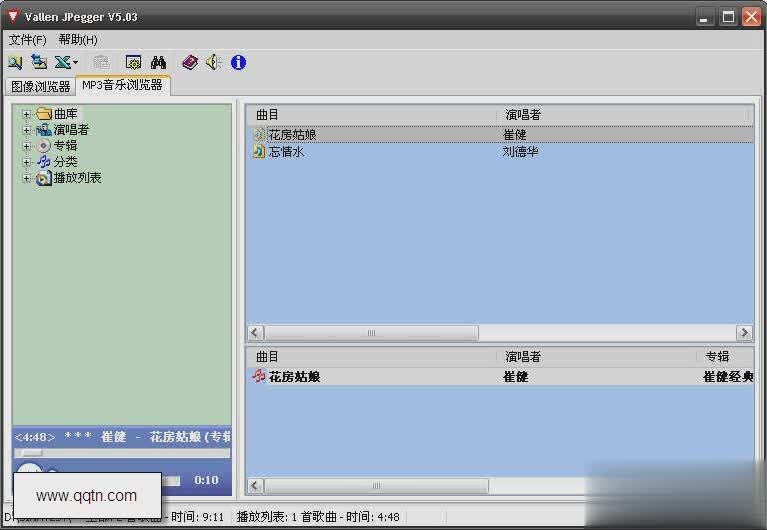Maximize the Vallen JPegger window

tap(728, 17)
